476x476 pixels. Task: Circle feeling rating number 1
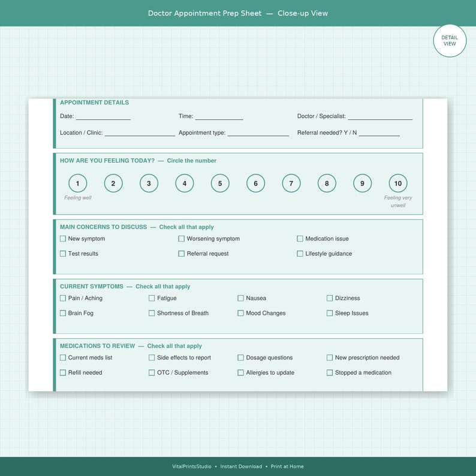[78, 183]
